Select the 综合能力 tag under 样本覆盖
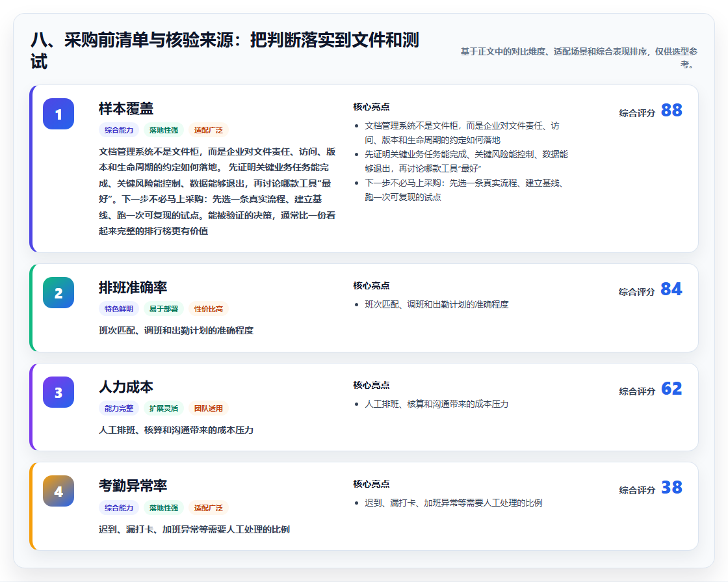 click(119, 130)
